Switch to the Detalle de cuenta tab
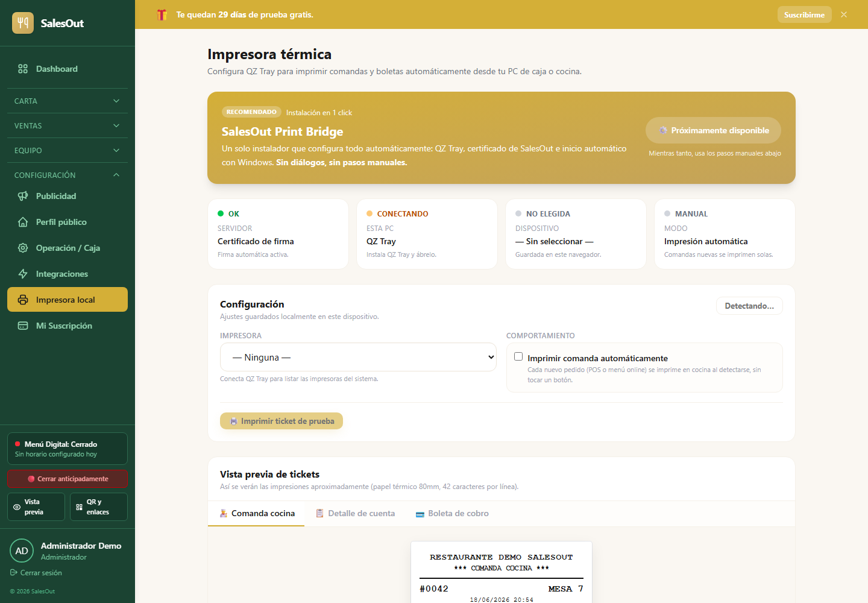The image size is (868, 603). pos(356,513)
